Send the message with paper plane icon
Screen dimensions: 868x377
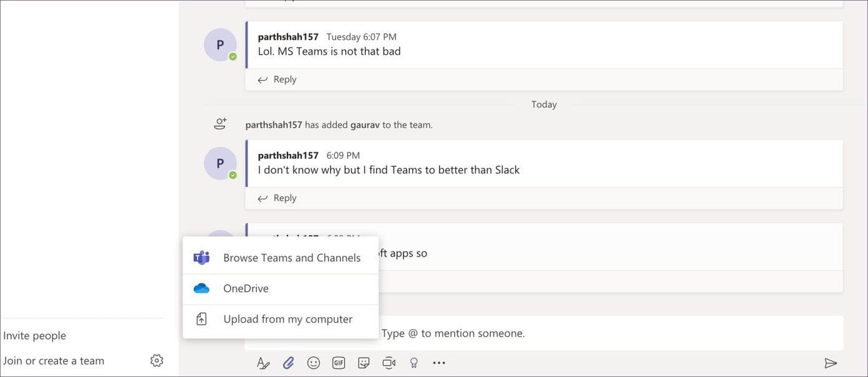[830, 363]
